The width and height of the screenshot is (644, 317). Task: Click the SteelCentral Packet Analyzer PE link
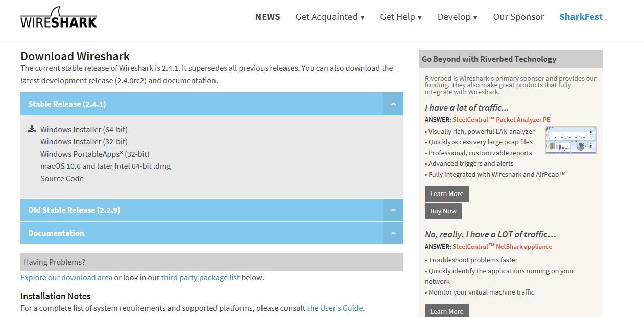(x=501, y=120)
